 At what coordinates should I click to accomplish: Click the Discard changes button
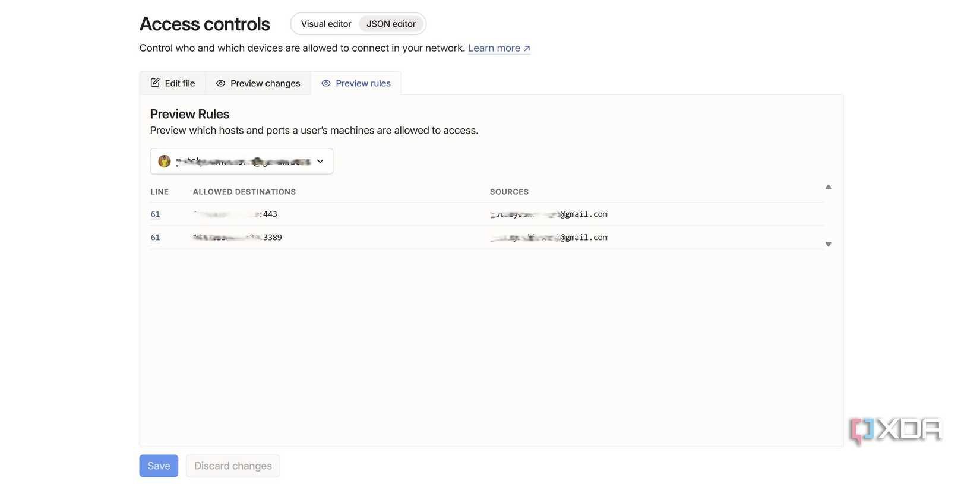233,466
